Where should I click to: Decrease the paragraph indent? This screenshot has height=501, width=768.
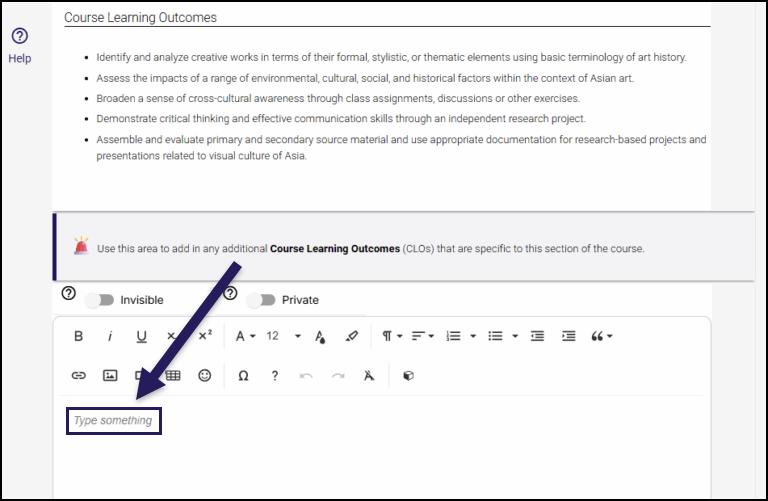point(537,336)
